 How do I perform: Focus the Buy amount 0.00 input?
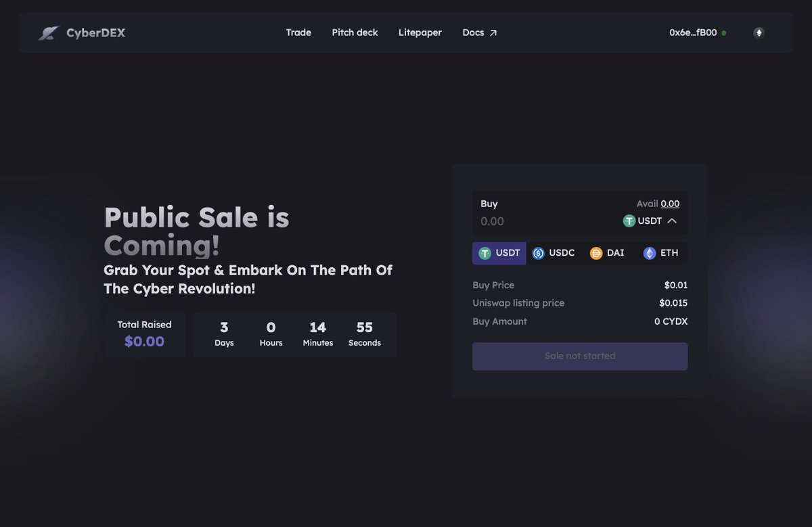[x=493, y=221]
